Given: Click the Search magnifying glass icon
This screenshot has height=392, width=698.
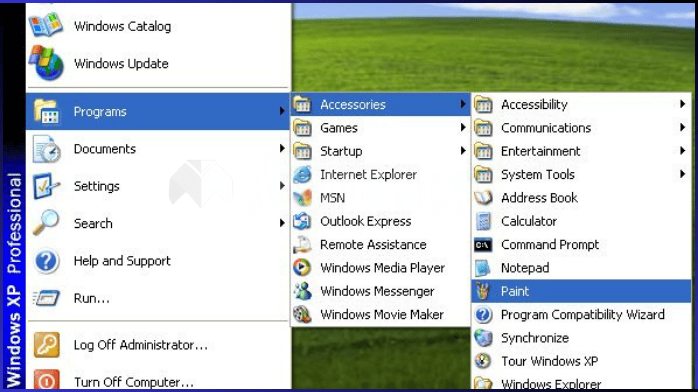Looking at the screenshot, I should (46, 222).
